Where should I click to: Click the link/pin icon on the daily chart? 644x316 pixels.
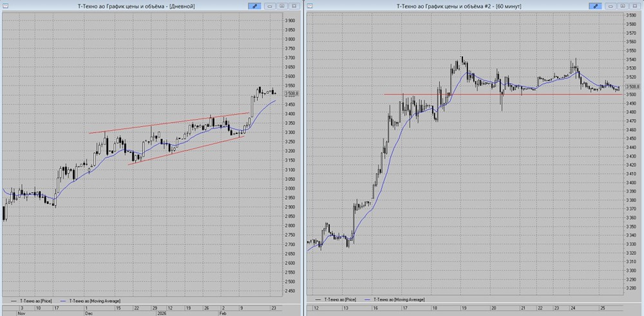click(256, 5)
